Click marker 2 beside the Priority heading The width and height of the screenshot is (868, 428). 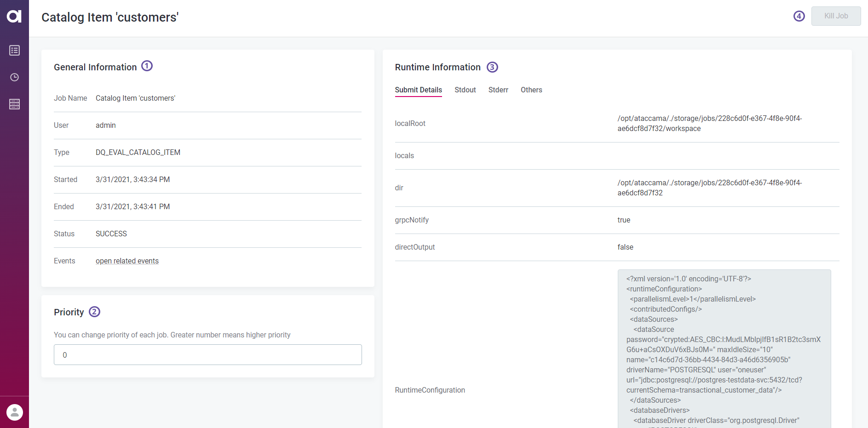[94, 312]
